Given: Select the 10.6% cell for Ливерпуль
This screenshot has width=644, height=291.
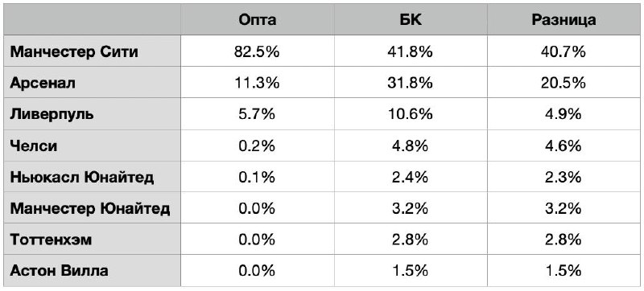Looking at the screenshot, I should [411, 113].
